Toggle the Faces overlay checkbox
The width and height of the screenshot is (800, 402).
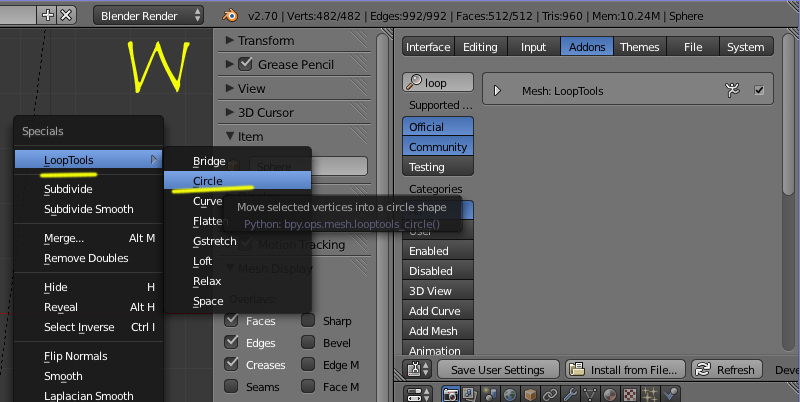click(x=232, y=320)
